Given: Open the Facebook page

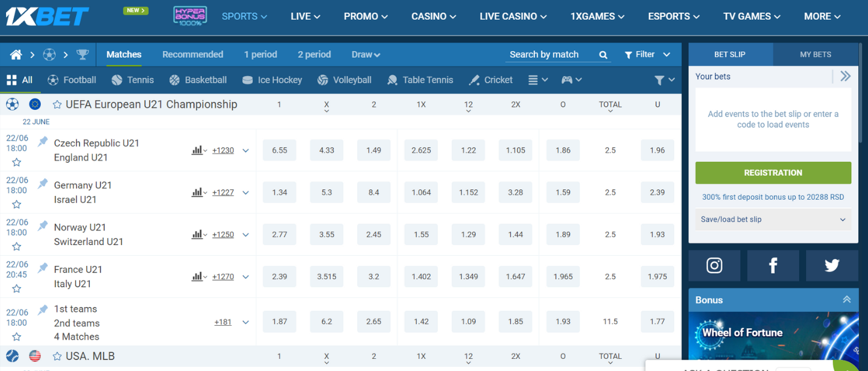Looking at the screenshot, I should (773, 265).
